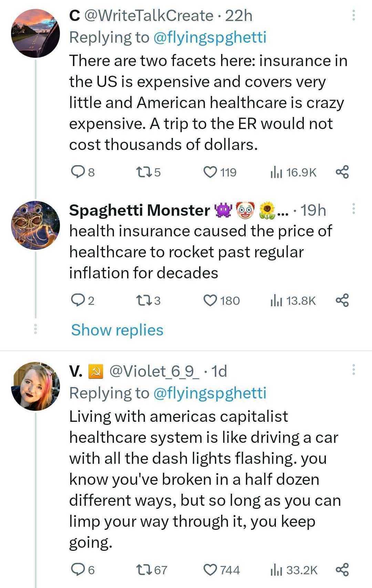Like Violet's tweet with 744 likes
Viewport: 372px width, 588px height.
[x=210, y=570]
